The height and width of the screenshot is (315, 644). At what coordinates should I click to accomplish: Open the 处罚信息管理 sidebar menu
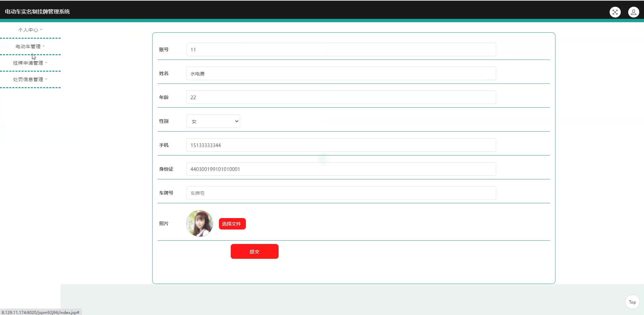[30, 79]
